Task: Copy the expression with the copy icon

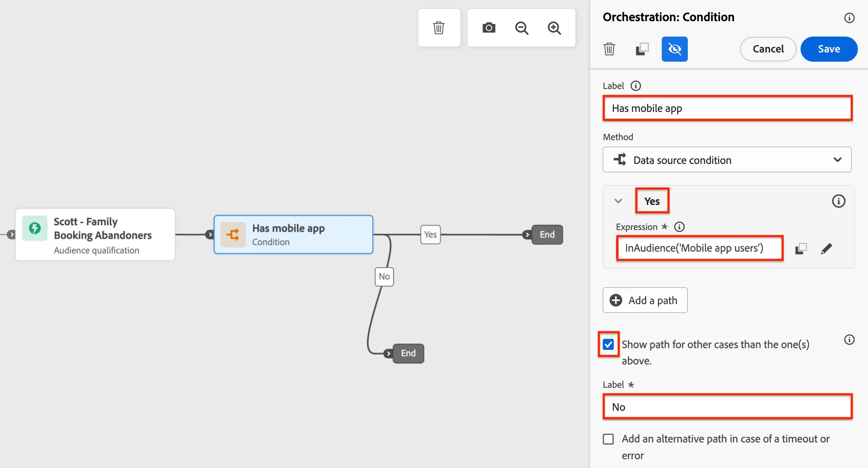Action: tap(801, 249)
